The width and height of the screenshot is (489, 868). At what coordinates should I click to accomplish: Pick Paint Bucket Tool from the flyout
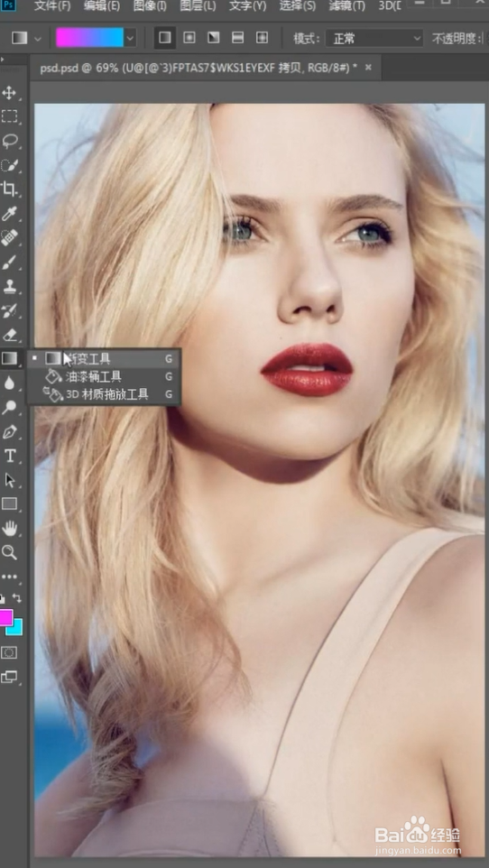pos(104,376)
